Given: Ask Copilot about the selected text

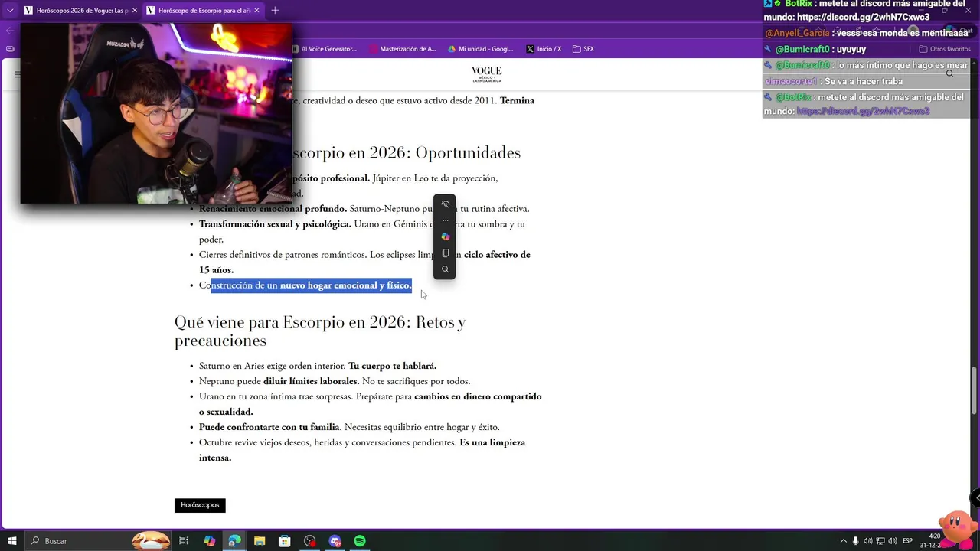Looking at the screenshot, I should (x=445, y=236).
